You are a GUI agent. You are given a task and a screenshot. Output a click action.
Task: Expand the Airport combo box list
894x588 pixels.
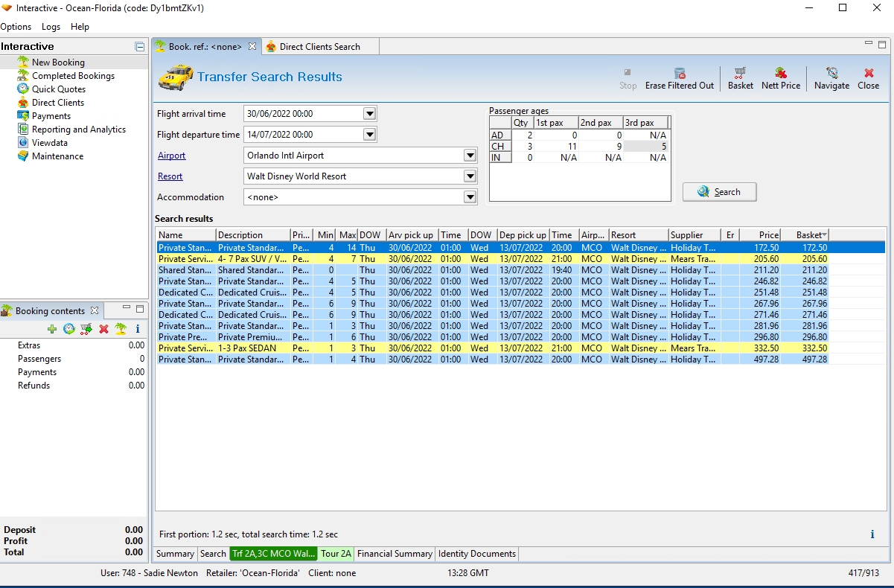point(469,156)
